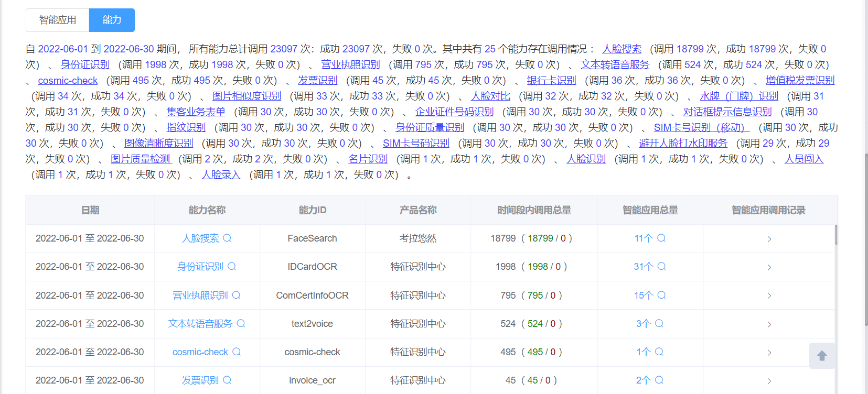Click magnifier icon beside 营业执照识别 in table
Image resolution: width=868 pixels, height=394 pixels.
(237, 295)
